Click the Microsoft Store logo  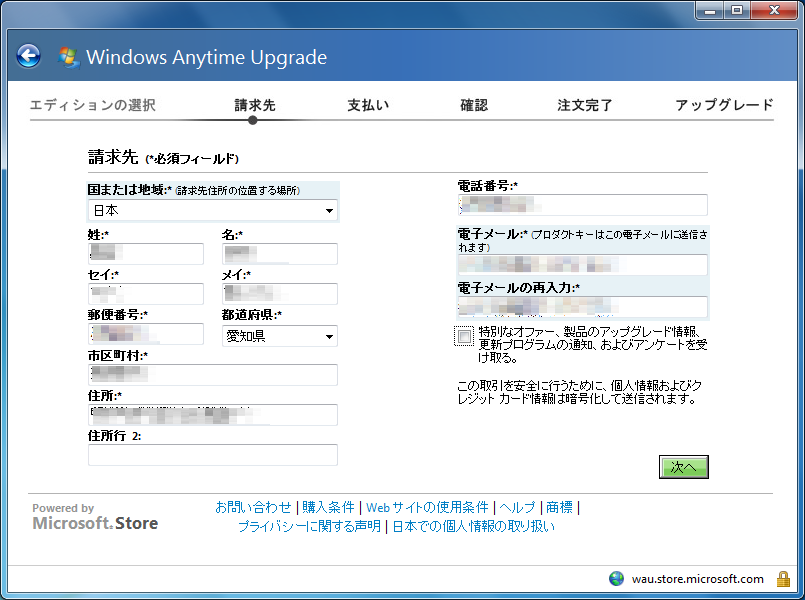coord(95,523)
